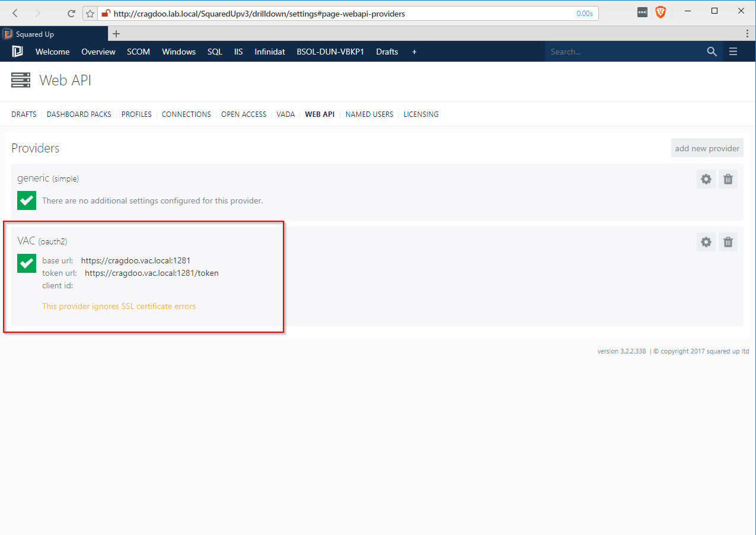Open the Brave shields lion icon
Screen dimensions: 756x535
(x=660, y=12)
